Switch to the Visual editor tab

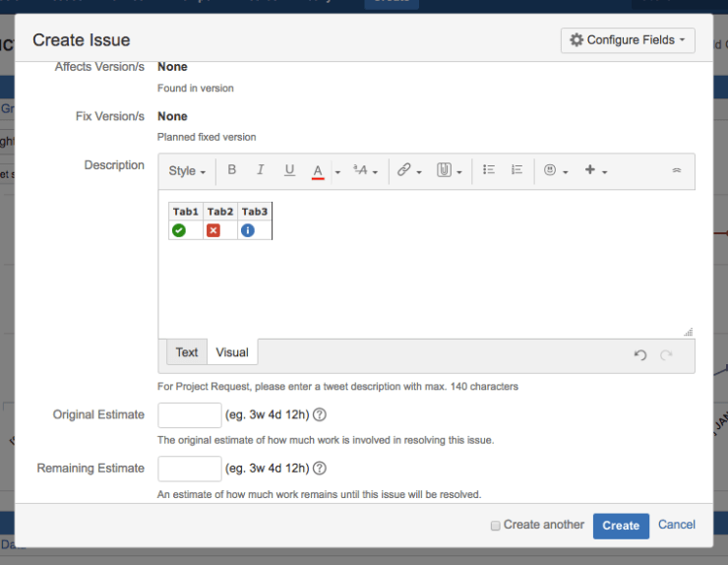coord(232,352)
